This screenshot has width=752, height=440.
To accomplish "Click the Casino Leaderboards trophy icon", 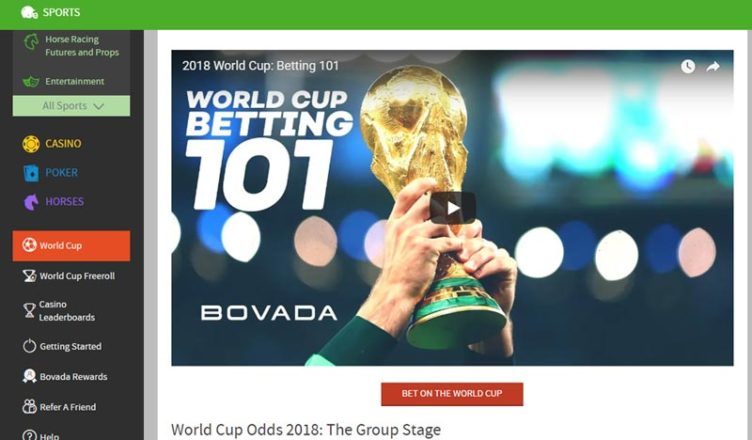I will pyautogui.click(x=29, y=311).
